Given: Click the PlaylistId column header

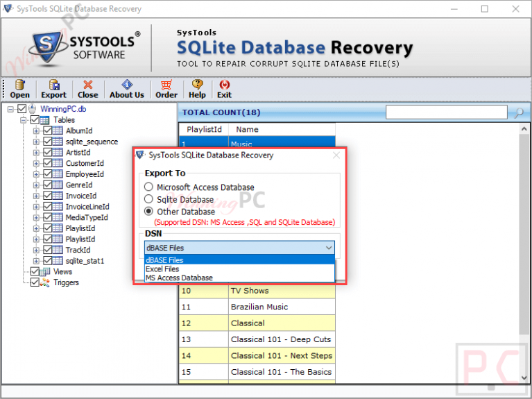Looking at the screenshot, I should coord(204,129).
